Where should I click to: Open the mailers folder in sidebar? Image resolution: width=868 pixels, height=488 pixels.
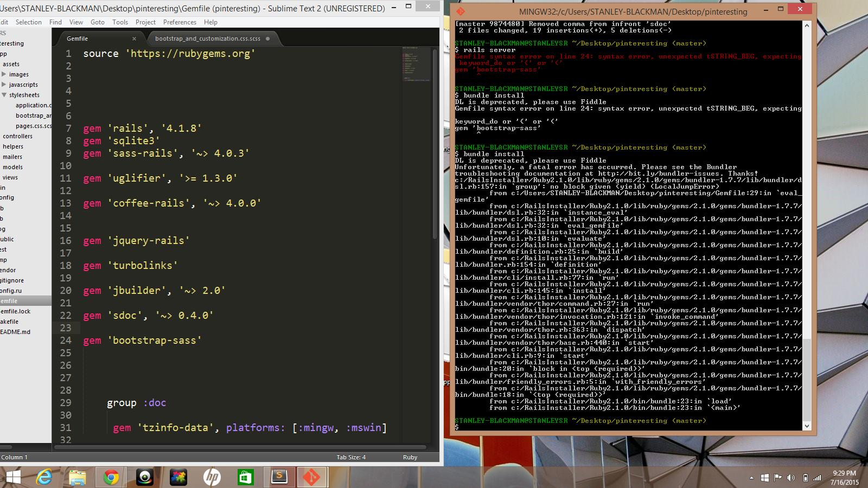12,157
